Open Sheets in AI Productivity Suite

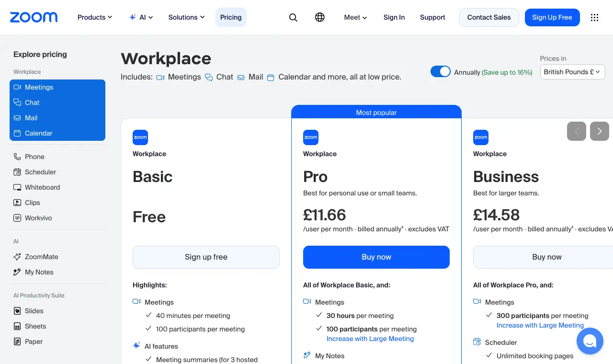(57, 326)
